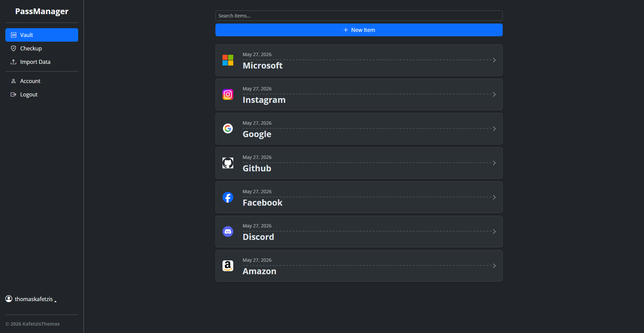Screen dimensions: 644x333
Task: Click the Discord logo icon
Action: 228,232
